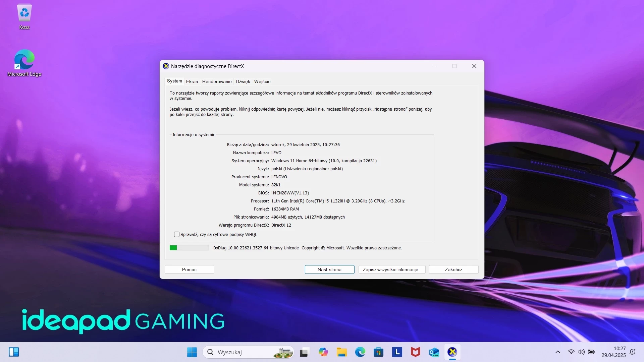The height and width of the screenshot is (362, 644).
Task: Open the Windows Start menu
Action: click(192, 352)
